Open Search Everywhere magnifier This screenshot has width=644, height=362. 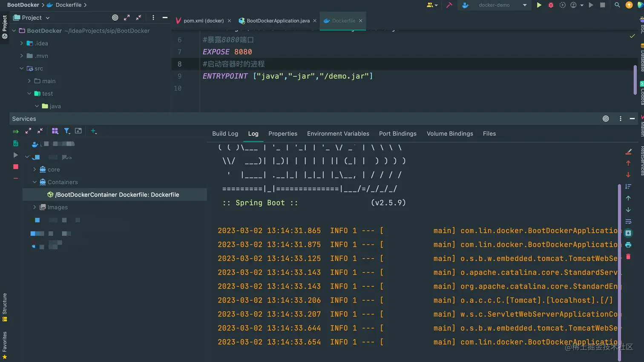tap(617, 5)
